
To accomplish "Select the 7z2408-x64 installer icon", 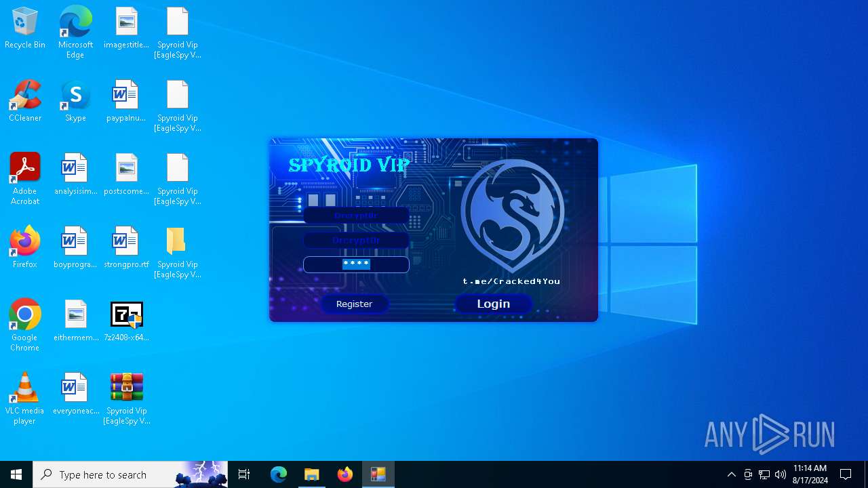I will [x=126, y=321].
